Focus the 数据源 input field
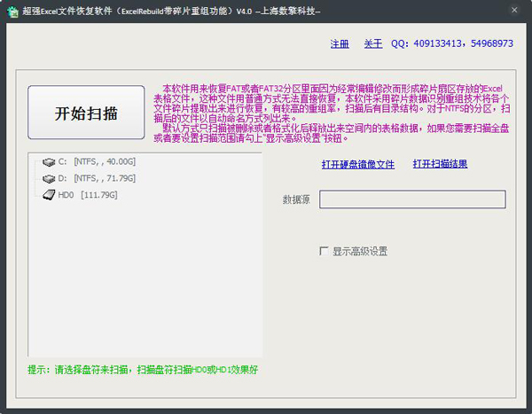This screenshot has width=532, height=414. [x=412, y=199]
